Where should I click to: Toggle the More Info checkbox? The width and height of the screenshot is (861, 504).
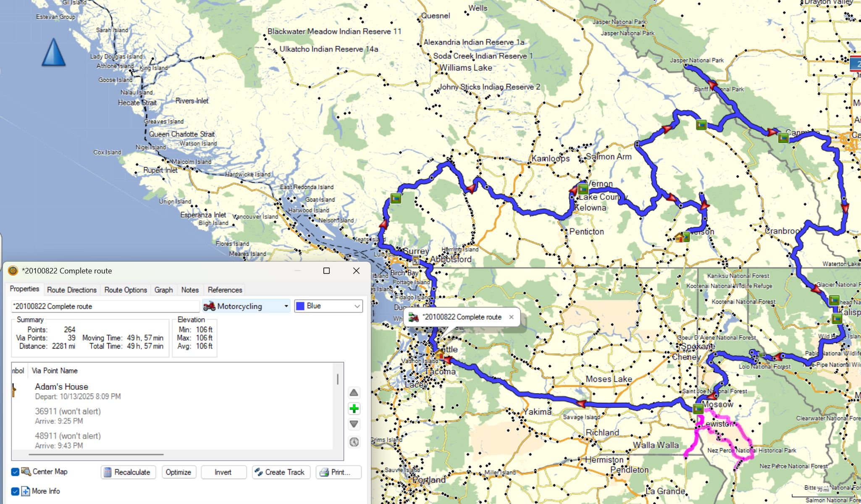point(15,491)
